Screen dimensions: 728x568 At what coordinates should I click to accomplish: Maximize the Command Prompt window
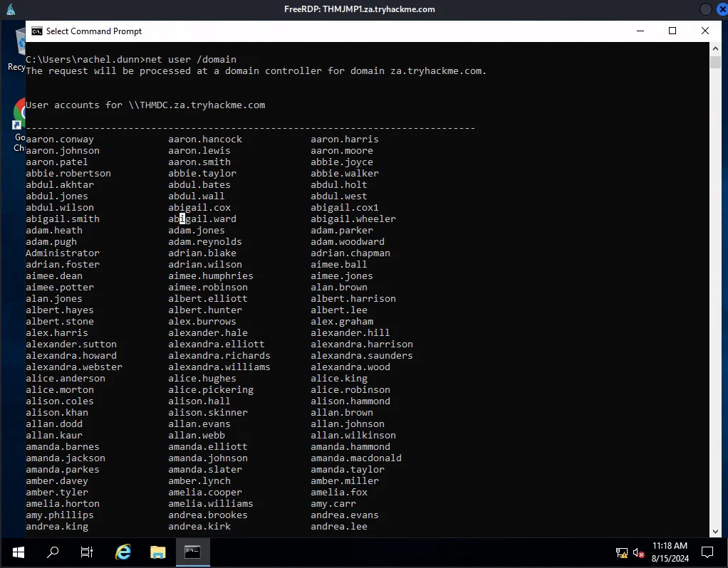pos(672,31)
